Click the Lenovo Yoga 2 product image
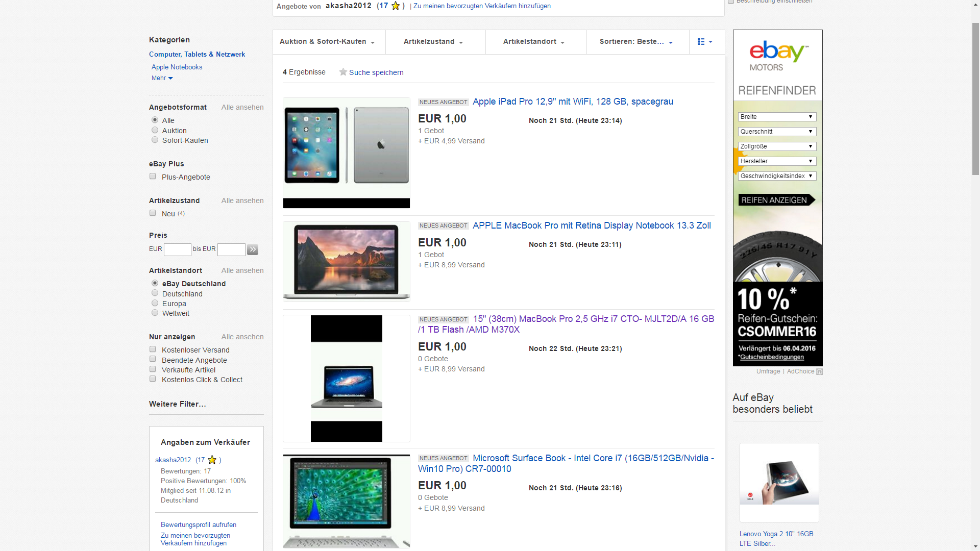Viewport: 980px width, 551px height. tap(779, 482)
